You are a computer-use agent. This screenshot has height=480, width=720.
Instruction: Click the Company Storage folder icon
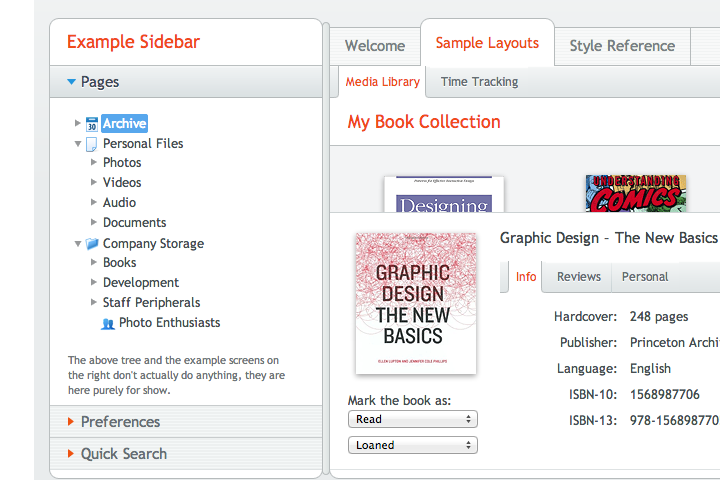91,244
